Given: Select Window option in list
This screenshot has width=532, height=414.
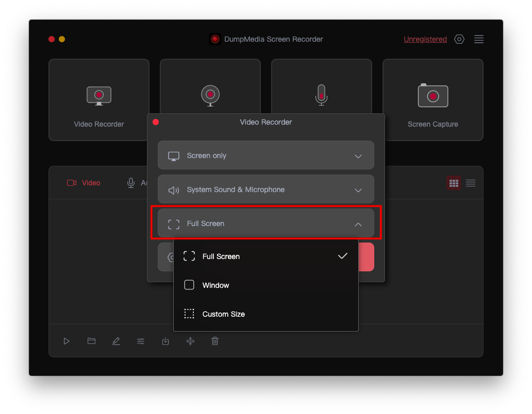Looking at the screenshot, I should 265,285.
